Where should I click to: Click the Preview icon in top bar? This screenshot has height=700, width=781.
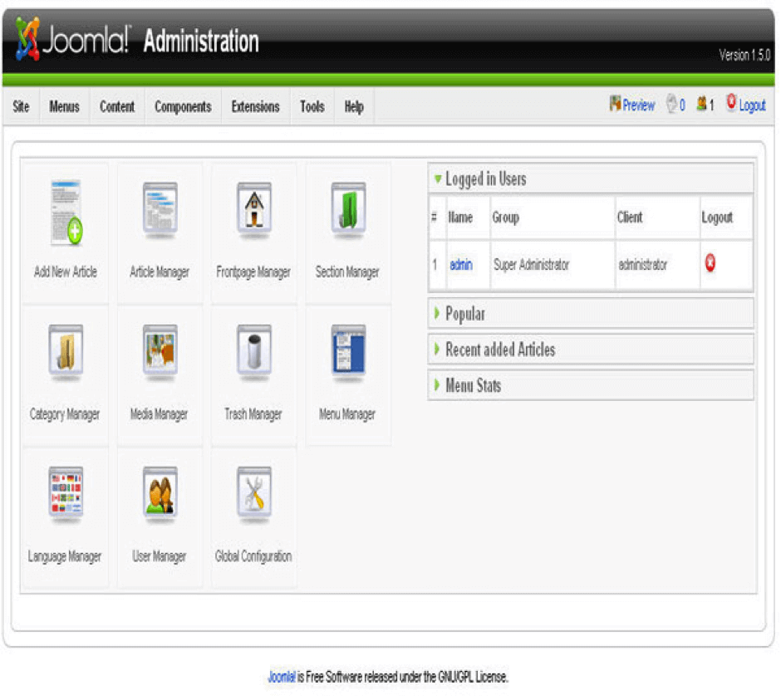(615, 104)
